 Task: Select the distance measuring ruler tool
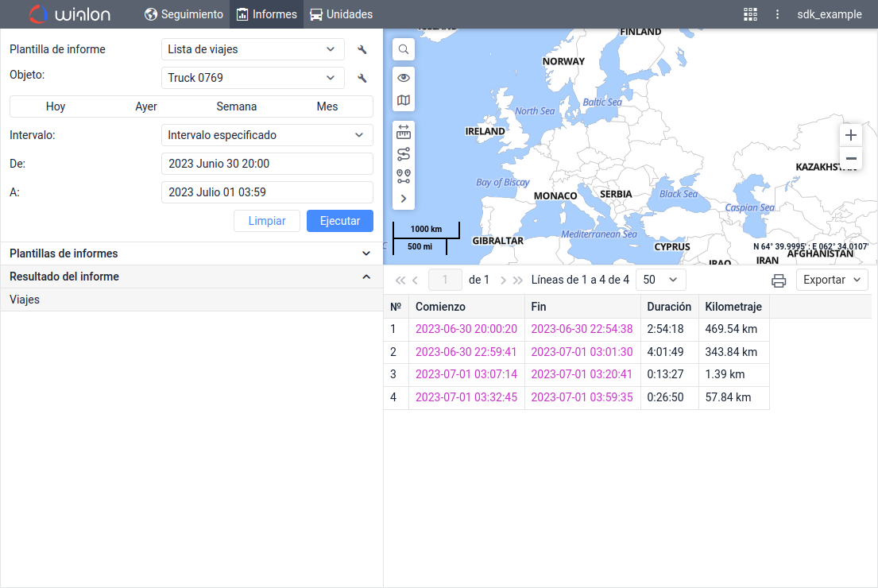click(404, 132)
